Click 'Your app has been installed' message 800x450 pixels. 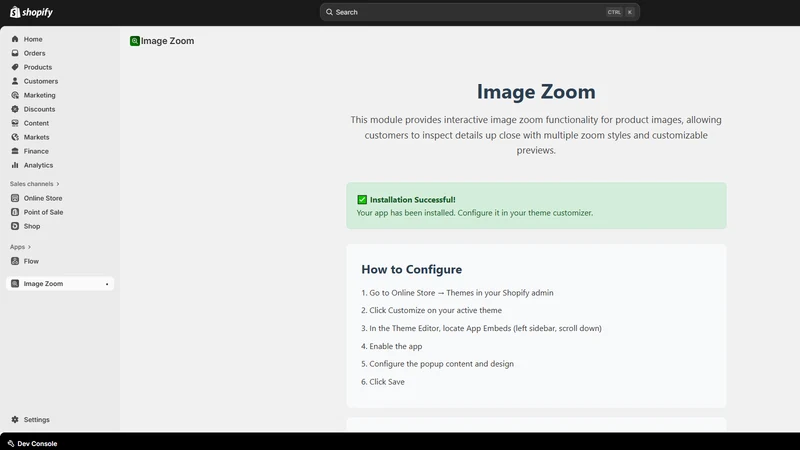coord(474,213)
